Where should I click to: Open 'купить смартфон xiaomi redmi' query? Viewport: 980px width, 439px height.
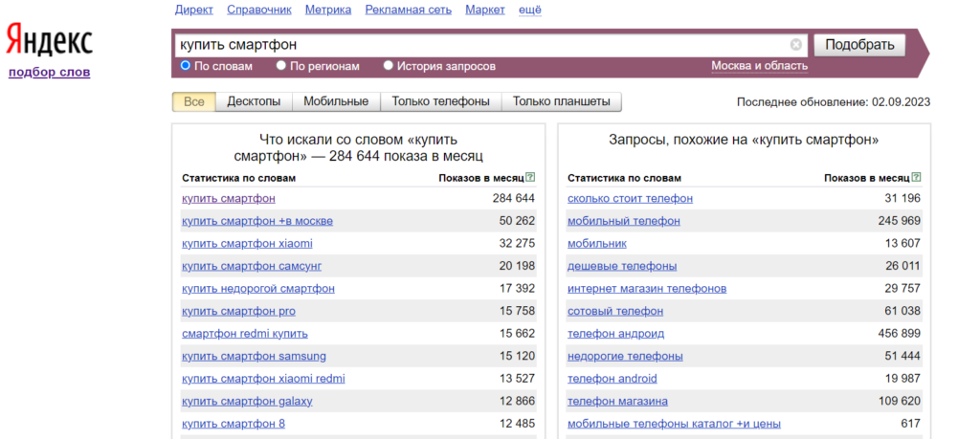coord(263,379)
